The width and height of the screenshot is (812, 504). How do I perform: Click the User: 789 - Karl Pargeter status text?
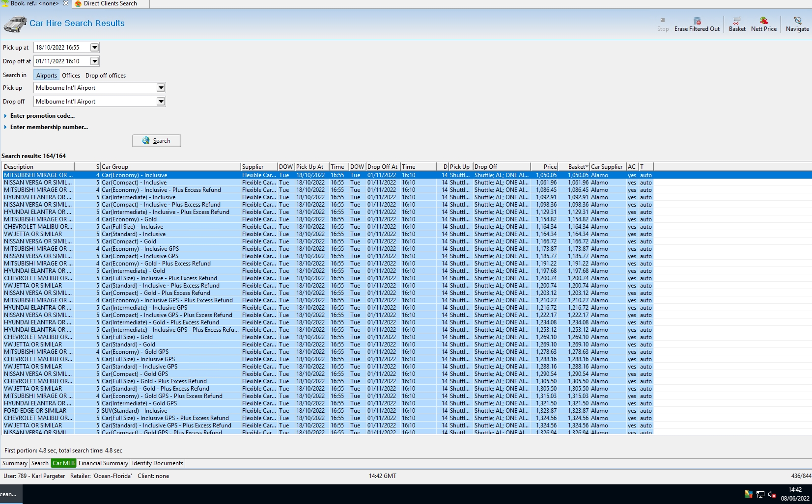(x=34, y=476)
